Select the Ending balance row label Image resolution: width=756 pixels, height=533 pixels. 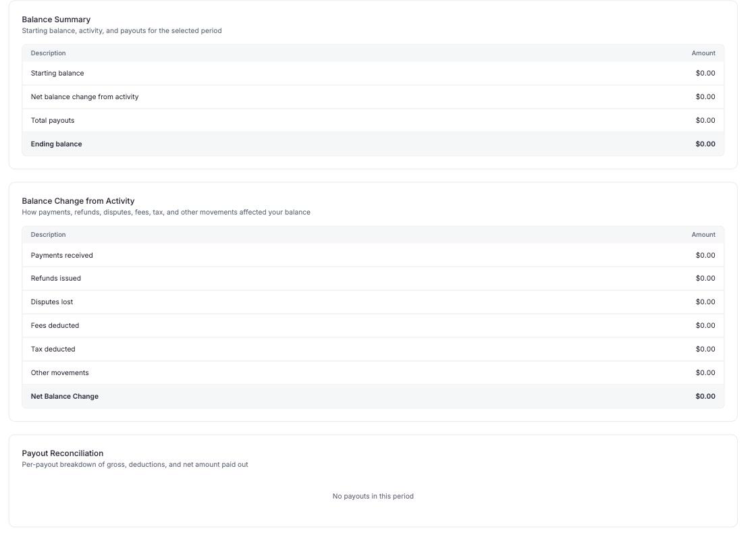[57, 144]
